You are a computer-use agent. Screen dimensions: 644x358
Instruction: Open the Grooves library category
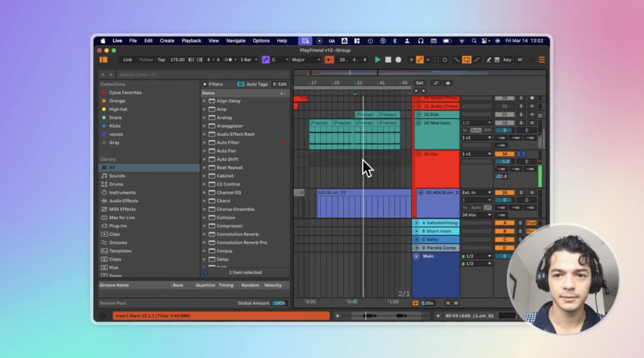118,243
